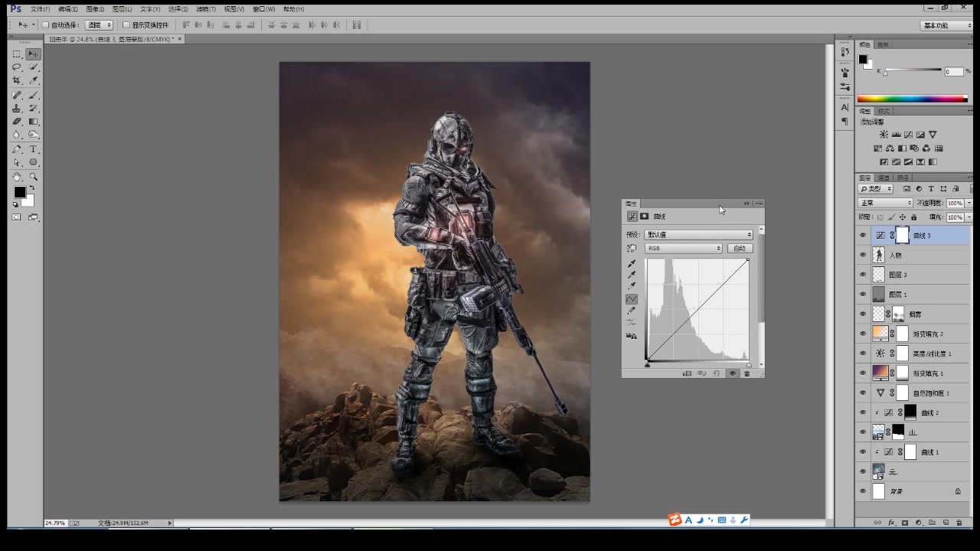
Task: Hide the 人物 layer
Action: [863, 255]
